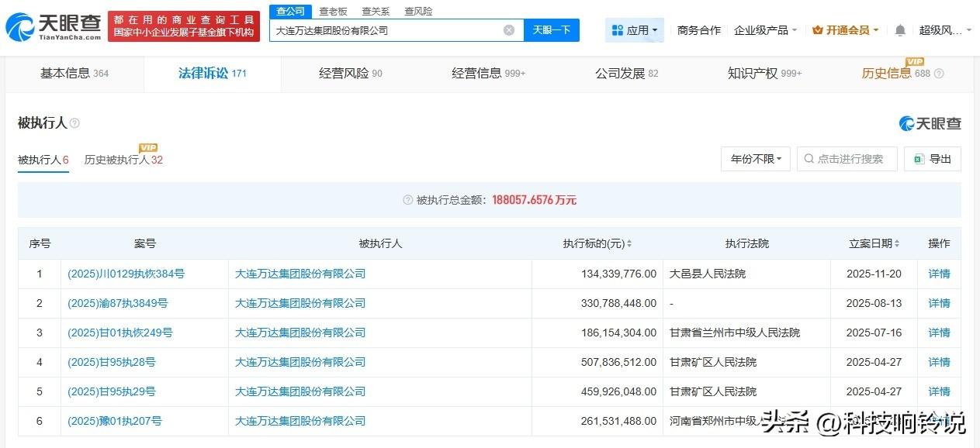980x448 pixels.
Task: Open case (2025)甘01执恢249号
Action: 120,333
